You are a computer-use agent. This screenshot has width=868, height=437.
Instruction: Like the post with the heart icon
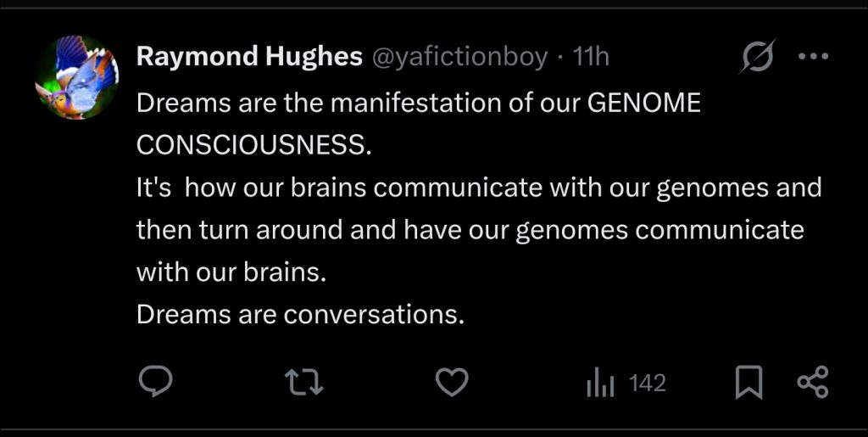click(x=452, y=383)
